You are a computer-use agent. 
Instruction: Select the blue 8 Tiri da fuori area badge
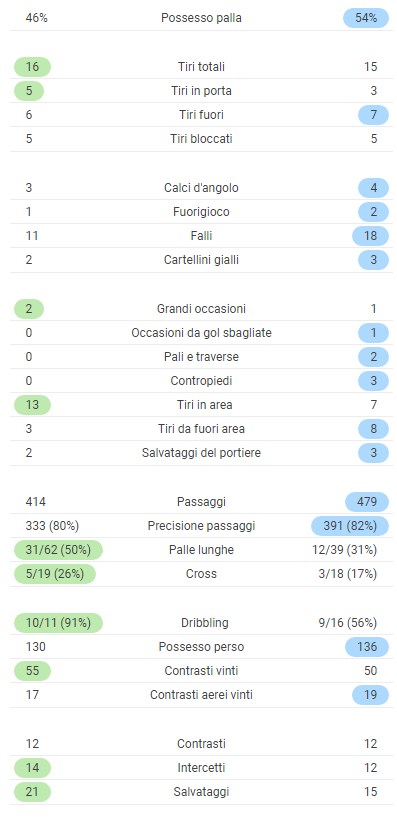[373, 429]
